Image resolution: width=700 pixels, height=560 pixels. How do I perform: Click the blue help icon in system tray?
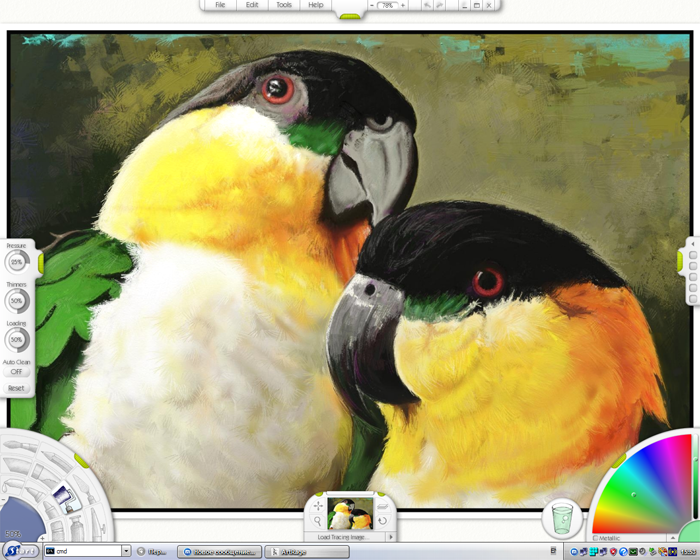tap(623, 552)
